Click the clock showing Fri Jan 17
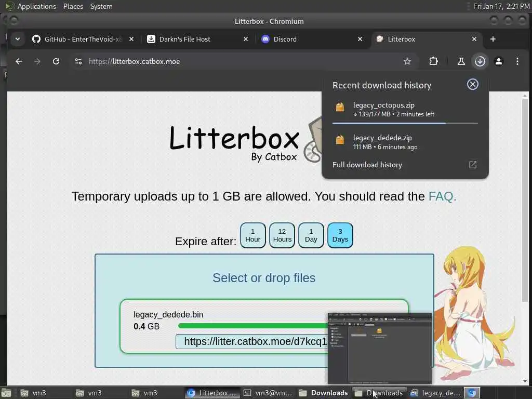532x399 pixels. [x=501, y=6]
